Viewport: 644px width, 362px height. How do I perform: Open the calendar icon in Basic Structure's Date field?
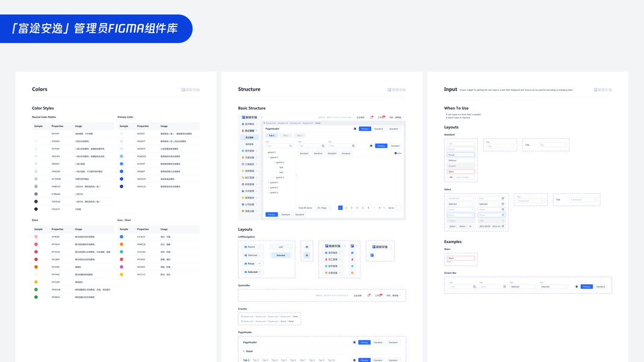353,145
